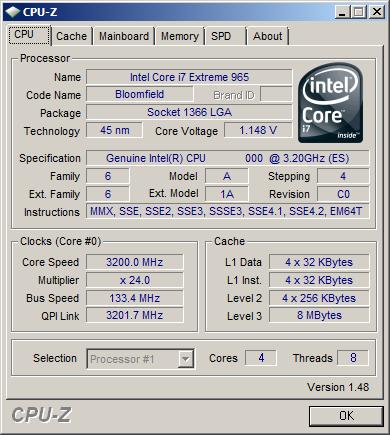Go to the SPD tab

click(x=225, y=36)
